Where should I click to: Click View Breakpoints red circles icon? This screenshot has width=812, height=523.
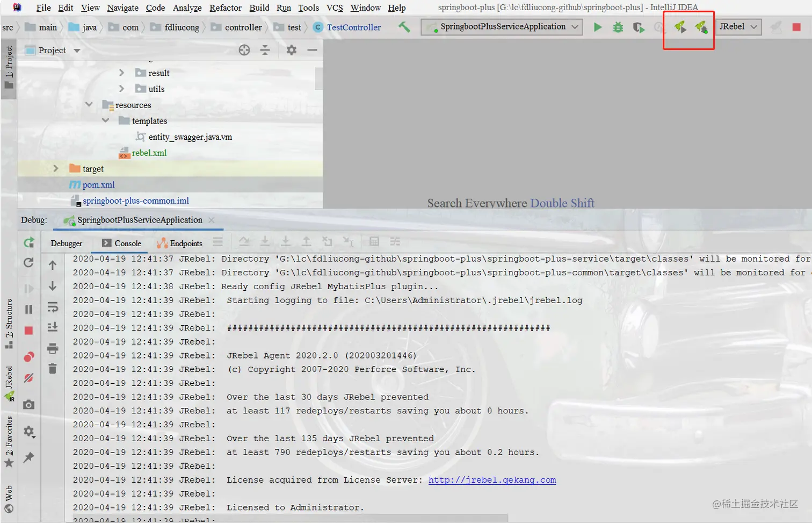(x=29, y=357)
